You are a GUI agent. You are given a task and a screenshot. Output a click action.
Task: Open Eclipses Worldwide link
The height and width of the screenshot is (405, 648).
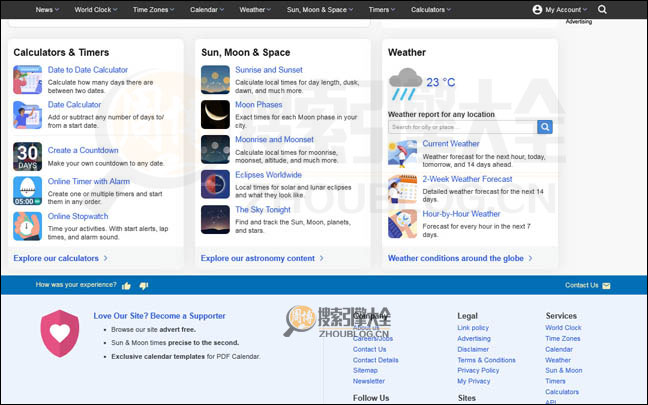pos(268,174)
